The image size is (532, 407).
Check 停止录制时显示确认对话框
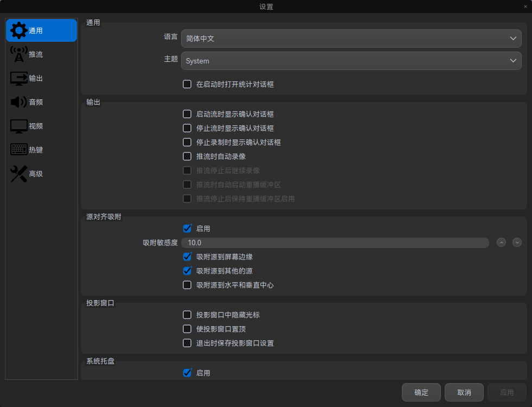pyautogui.click(x=187, y=142)
